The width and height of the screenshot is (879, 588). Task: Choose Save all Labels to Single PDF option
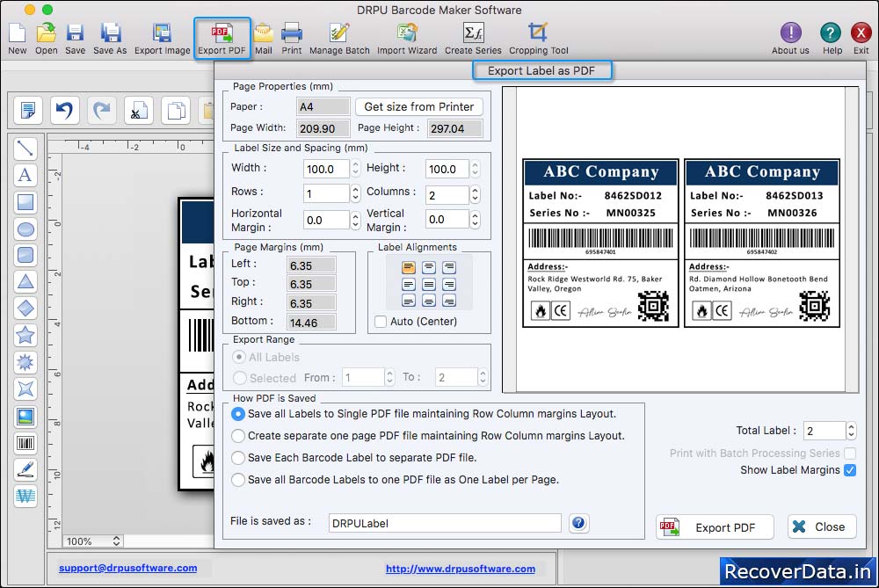pos(238,414)
